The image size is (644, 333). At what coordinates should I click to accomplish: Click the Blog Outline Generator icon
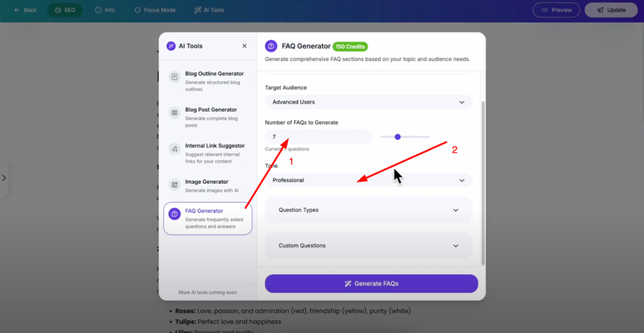tap(174, 76)
